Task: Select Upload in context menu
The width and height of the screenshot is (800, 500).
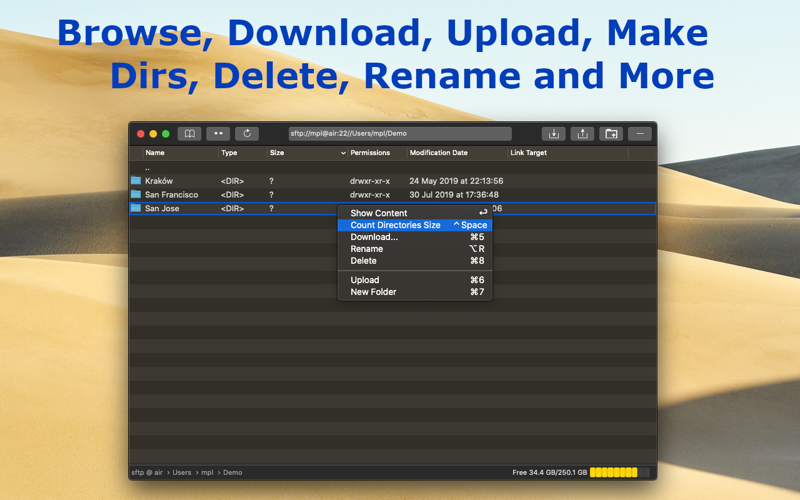Action: click(x=415, y=280)
